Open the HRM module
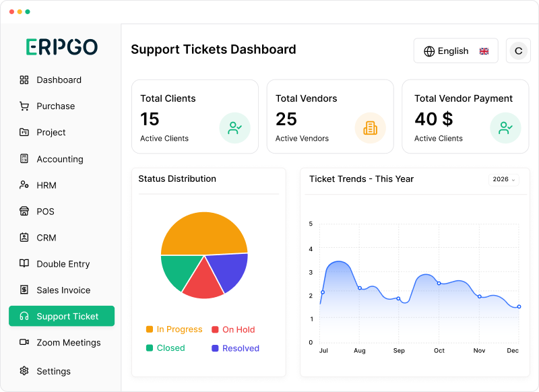Screen dimensions: 539x392 click(x=61, y=185)
